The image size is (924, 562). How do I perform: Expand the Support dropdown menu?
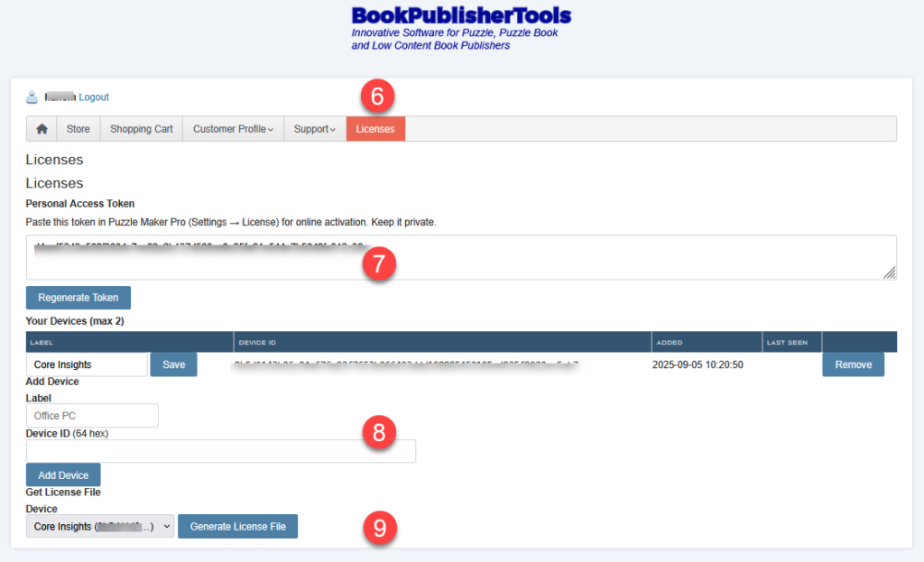(x=314, y=129)
